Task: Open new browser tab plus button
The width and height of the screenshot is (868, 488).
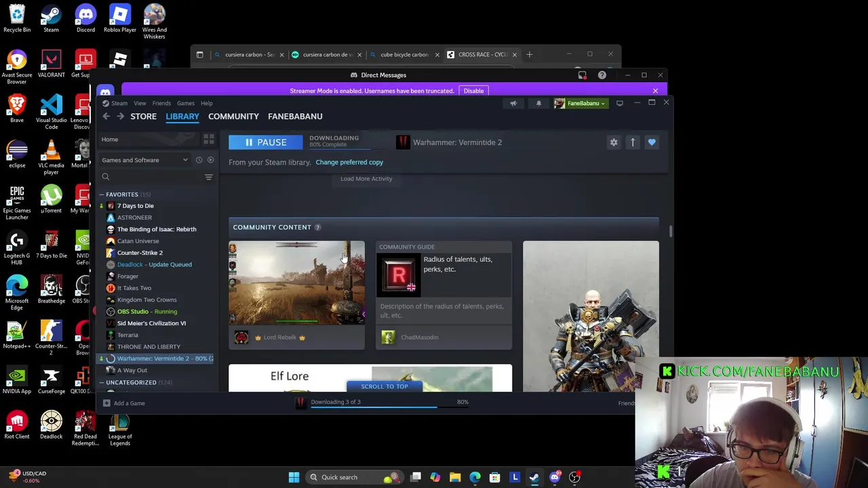Action: point(530,55)
